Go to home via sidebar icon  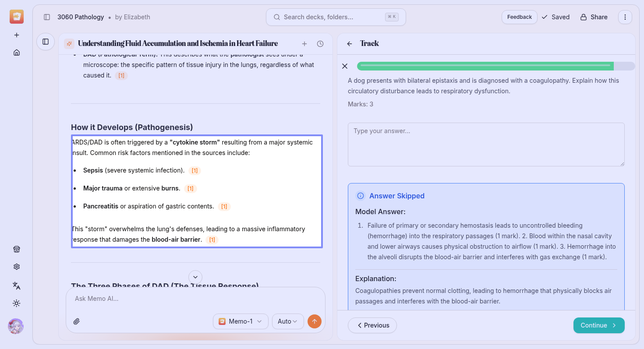coord(17,53)
